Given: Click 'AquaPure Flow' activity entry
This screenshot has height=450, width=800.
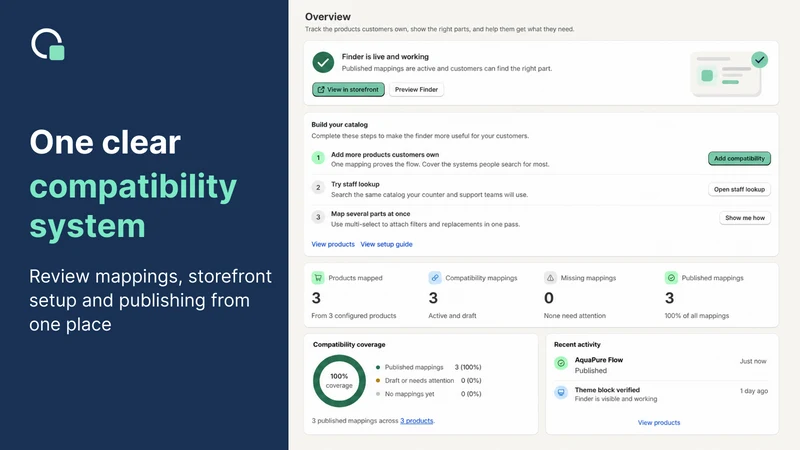Looking at the screenshot, I should coord(598,360).
